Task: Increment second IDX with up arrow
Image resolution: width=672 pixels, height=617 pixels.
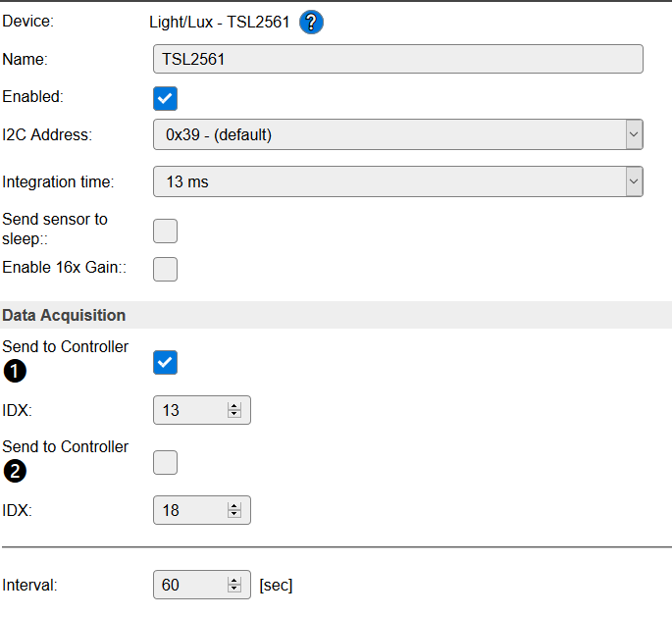Action: 233,506
